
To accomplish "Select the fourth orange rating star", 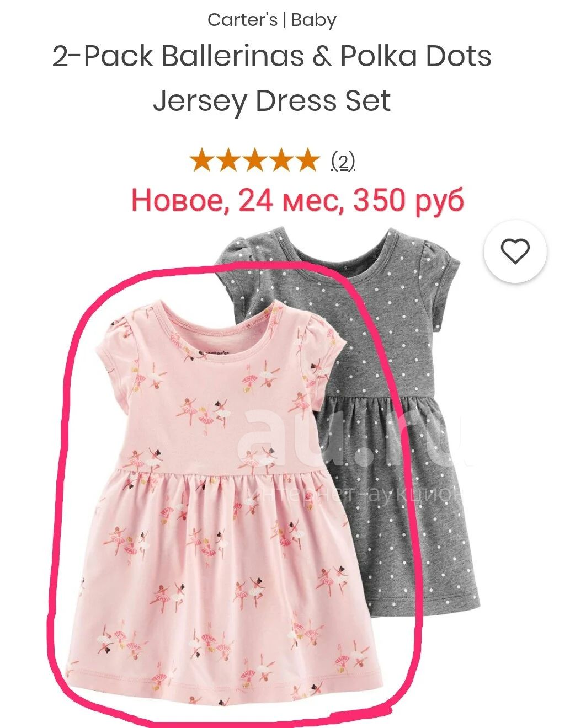I will point(280,160).
